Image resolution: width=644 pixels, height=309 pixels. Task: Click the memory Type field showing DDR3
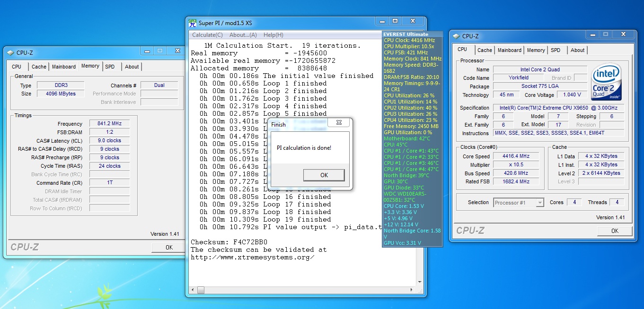[60, 86]
